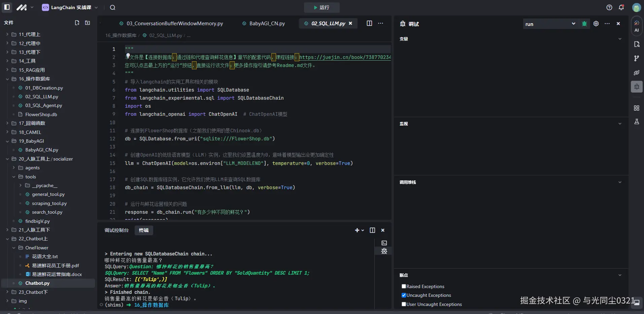This screenshot has height=314, width=644.
Task: Switch to the 调试控制台 tab
Action: (116, 230)
